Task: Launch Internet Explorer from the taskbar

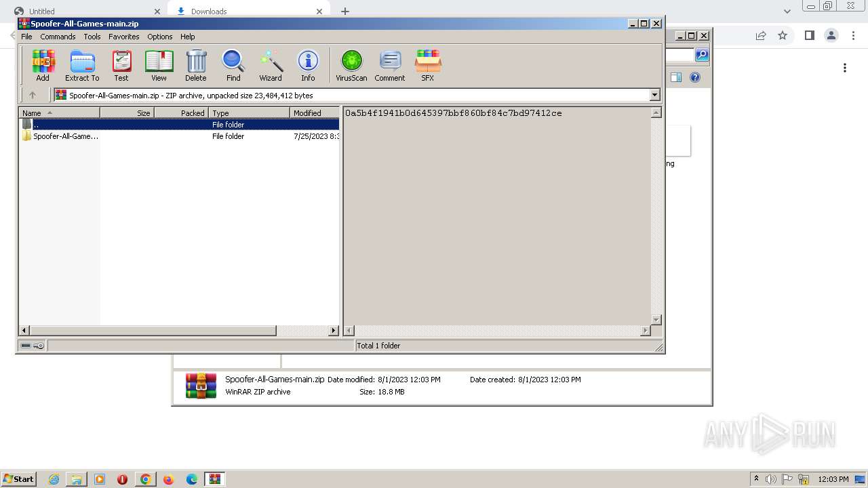Action: tap(54, 479)
